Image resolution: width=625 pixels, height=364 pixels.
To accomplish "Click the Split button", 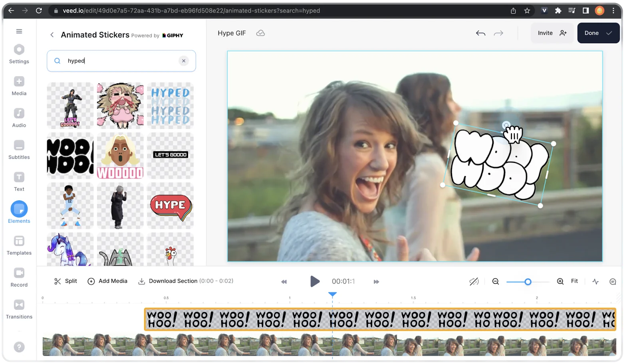I will [65, 281].
